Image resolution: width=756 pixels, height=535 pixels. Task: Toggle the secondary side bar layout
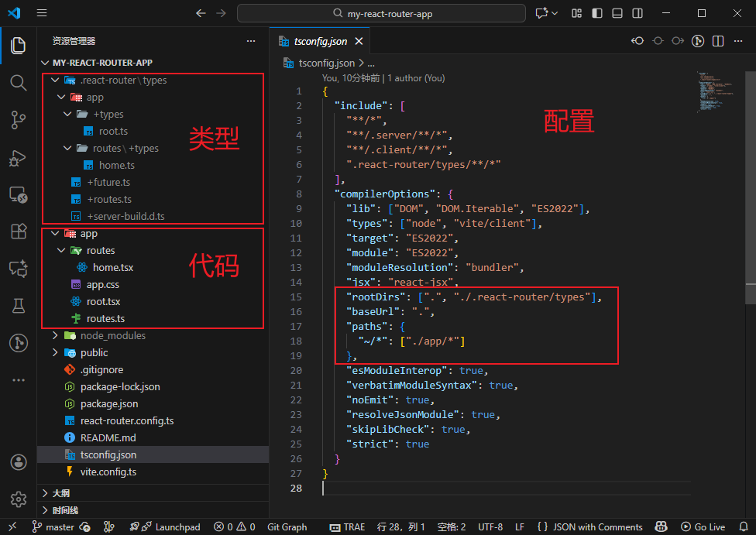637,13
